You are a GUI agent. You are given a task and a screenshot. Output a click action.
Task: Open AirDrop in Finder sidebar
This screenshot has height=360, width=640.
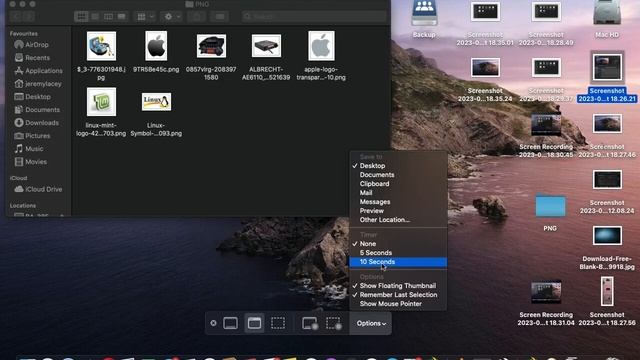pos(36,45)
